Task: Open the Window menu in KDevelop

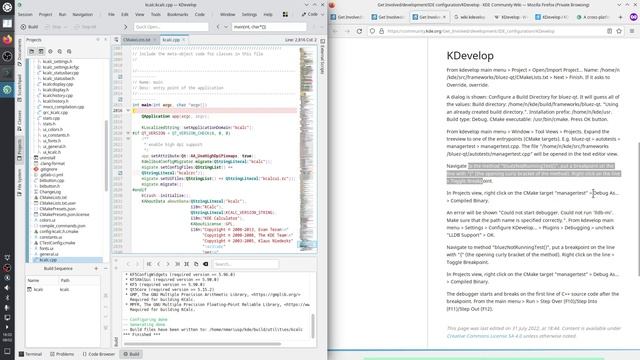Action: [x=227, y=14]
